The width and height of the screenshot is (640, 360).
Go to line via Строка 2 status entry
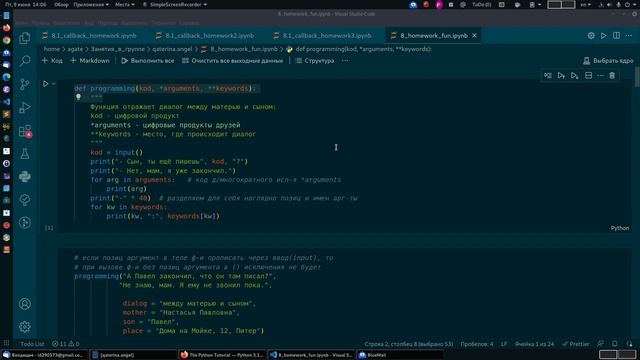409,344
